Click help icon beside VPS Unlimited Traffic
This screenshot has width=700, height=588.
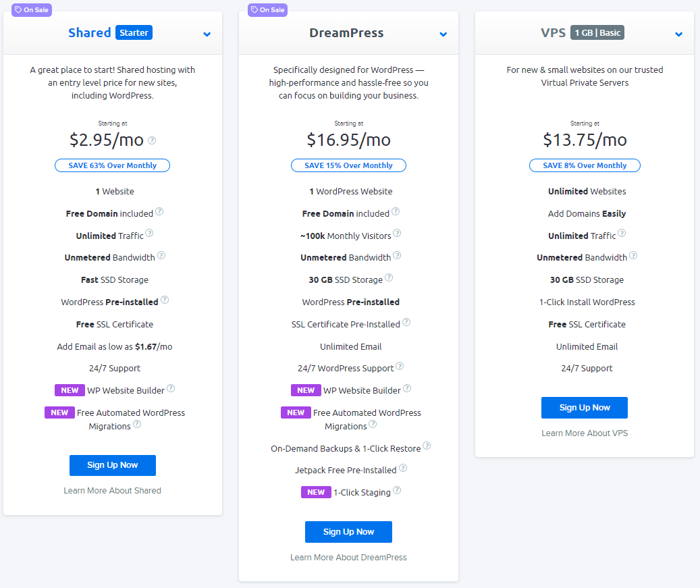pos(622,233)
